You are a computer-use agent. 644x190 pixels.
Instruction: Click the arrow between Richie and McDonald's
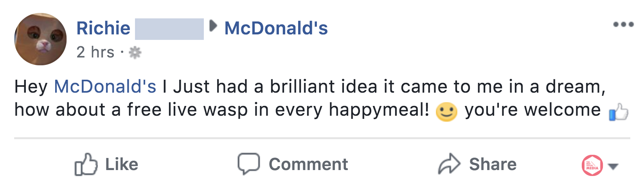(x=213, y=26)
